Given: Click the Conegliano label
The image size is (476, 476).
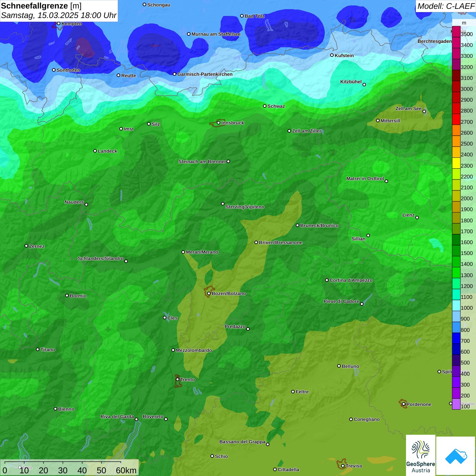Looking at the screenshot, I should (x=367, y=419).
